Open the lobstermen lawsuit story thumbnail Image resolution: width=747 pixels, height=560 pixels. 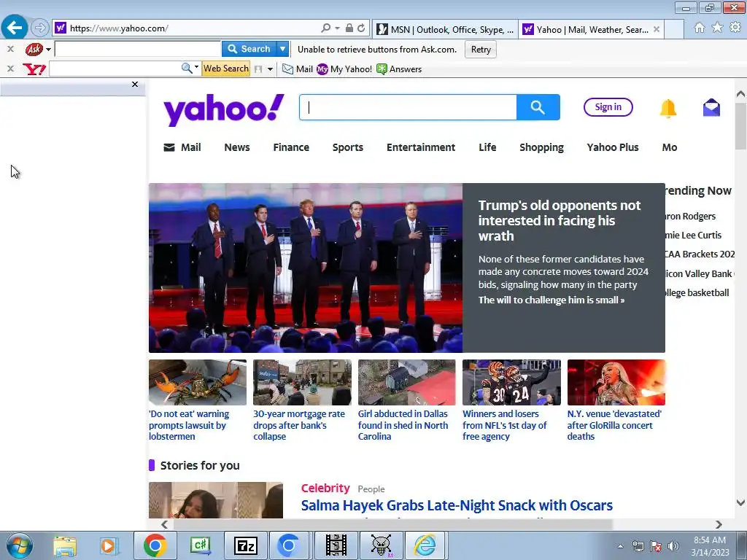point(198,382)
